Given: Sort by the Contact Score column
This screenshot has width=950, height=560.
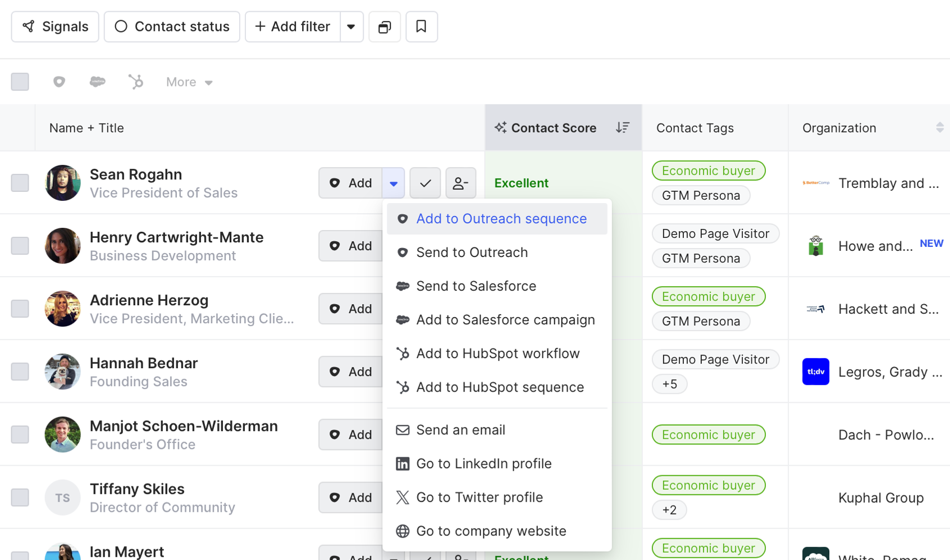Looking at the screenshot, I should click(x=622, y=128).
